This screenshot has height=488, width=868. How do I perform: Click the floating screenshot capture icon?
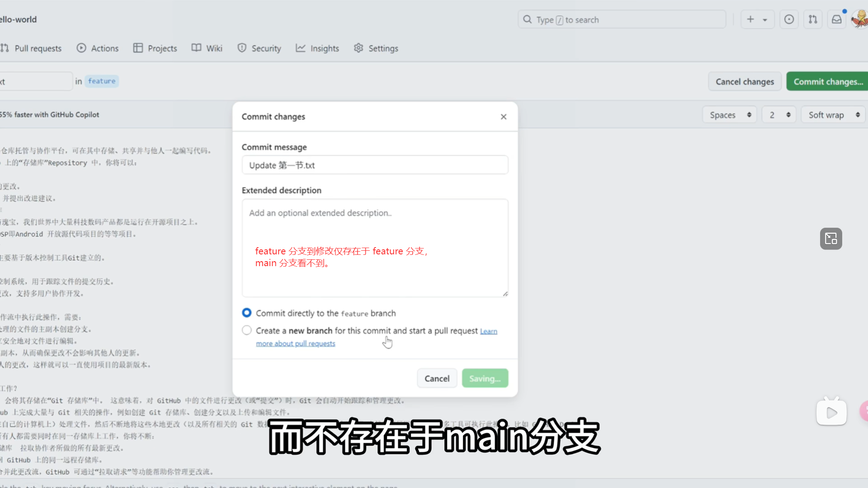831,239
